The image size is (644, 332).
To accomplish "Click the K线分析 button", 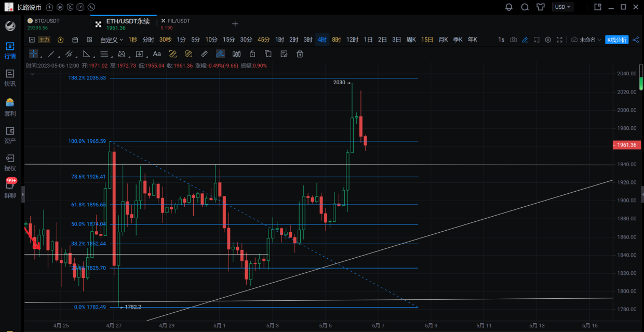I will coord(616,40).
